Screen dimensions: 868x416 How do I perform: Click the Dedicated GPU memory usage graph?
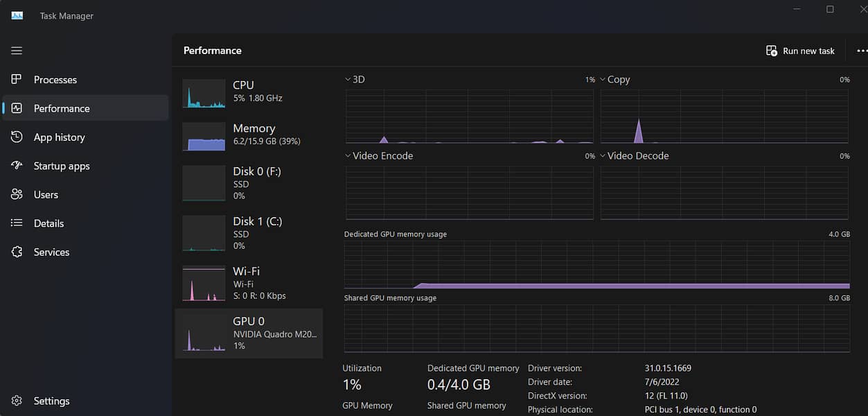[x=596, y=265]
